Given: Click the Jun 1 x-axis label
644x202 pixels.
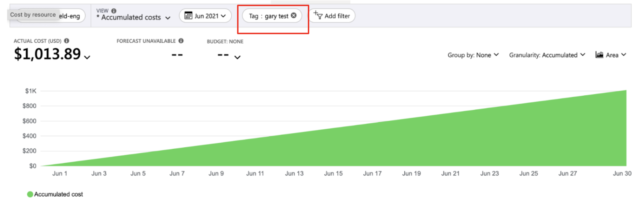Looking at the screenshot, I should [60, 173].
